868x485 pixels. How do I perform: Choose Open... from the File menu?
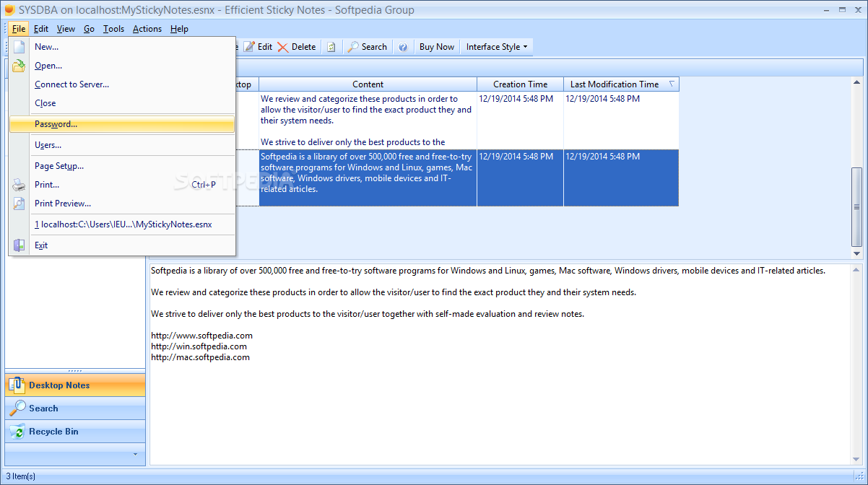point(121,66)
